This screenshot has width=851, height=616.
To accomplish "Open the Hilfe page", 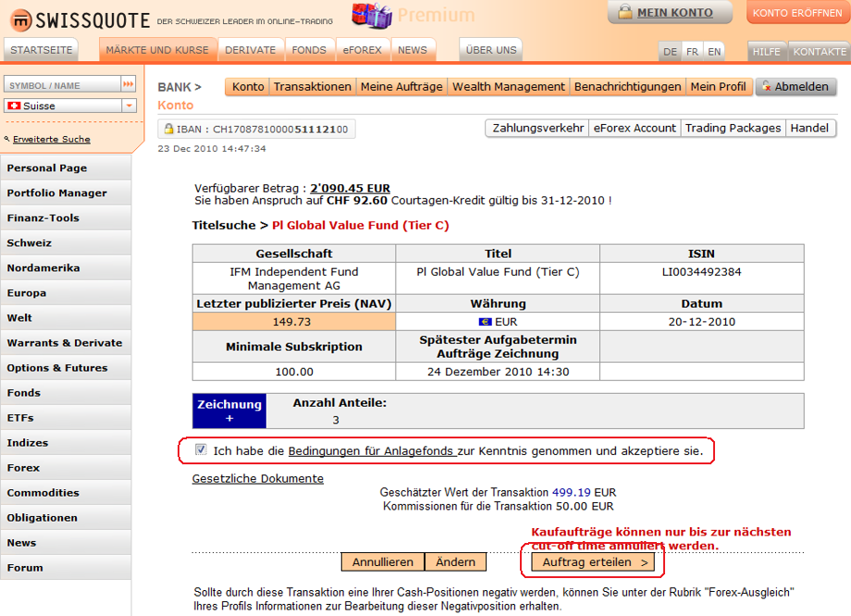I will (x=766, y=52).
